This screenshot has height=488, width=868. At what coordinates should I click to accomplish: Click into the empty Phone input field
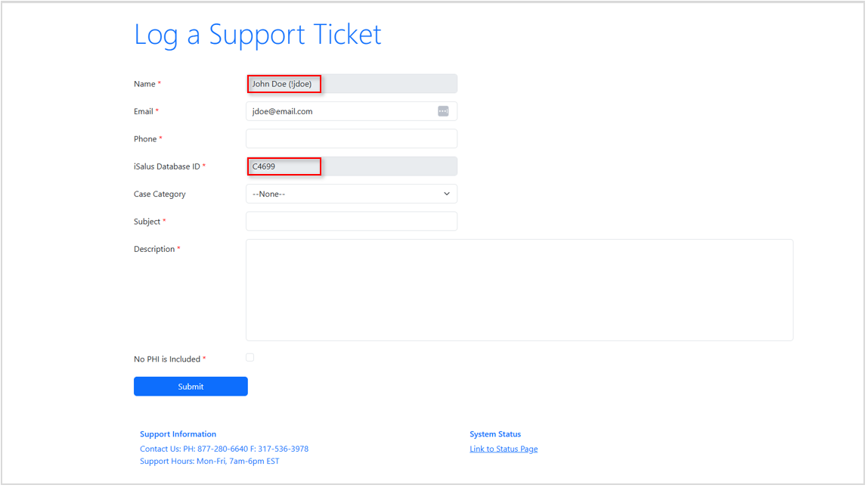click(x=352, y=138)
